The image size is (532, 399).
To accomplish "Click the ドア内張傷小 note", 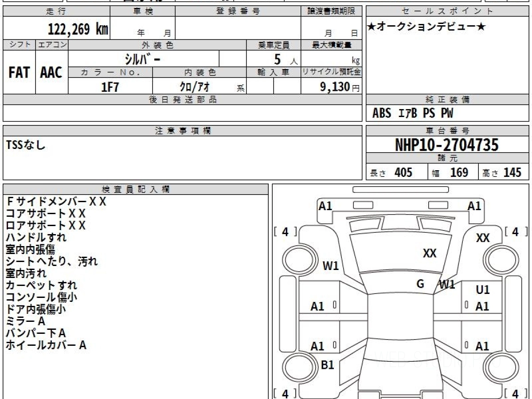I will 36,309.
